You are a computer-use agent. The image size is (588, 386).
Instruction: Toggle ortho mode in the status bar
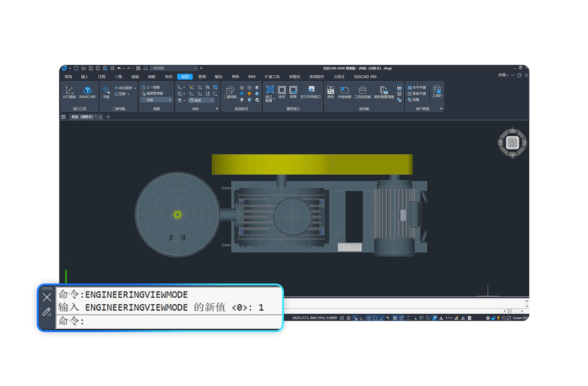coord(362,318)
